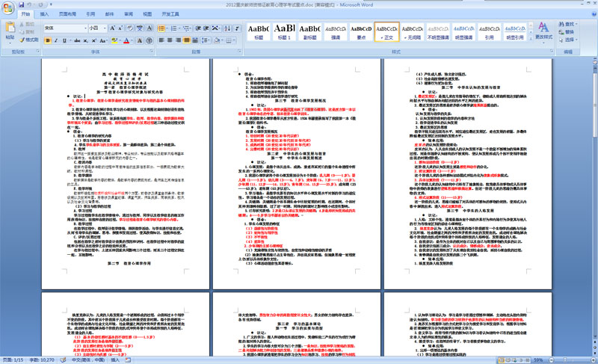
Task: Click the Shrink Font icon
Action: [x=120, y=28]
